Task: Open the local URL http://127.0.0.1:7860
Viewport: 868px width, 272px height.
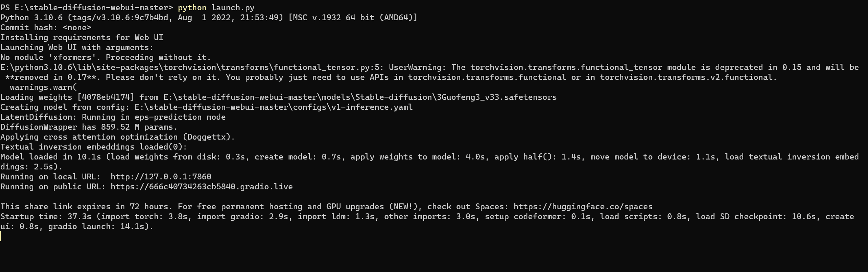Action: pos(161,177)
